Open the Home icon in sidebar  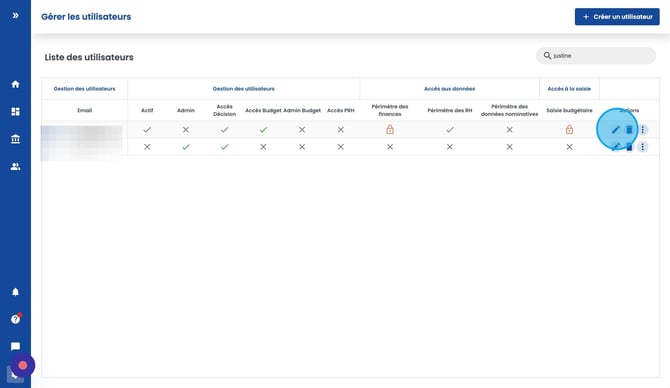(x=15, y=84)
